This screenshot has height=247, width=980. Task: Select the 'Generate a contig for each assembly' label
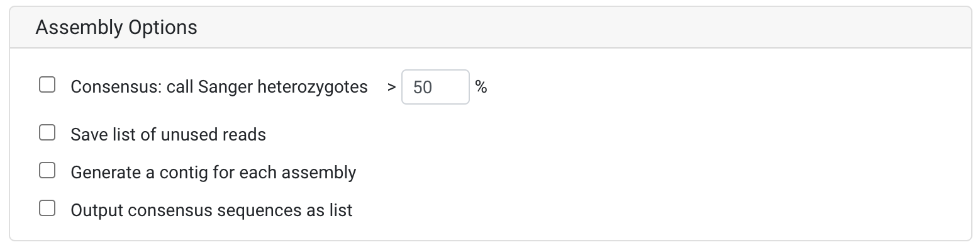click(213, 172)
